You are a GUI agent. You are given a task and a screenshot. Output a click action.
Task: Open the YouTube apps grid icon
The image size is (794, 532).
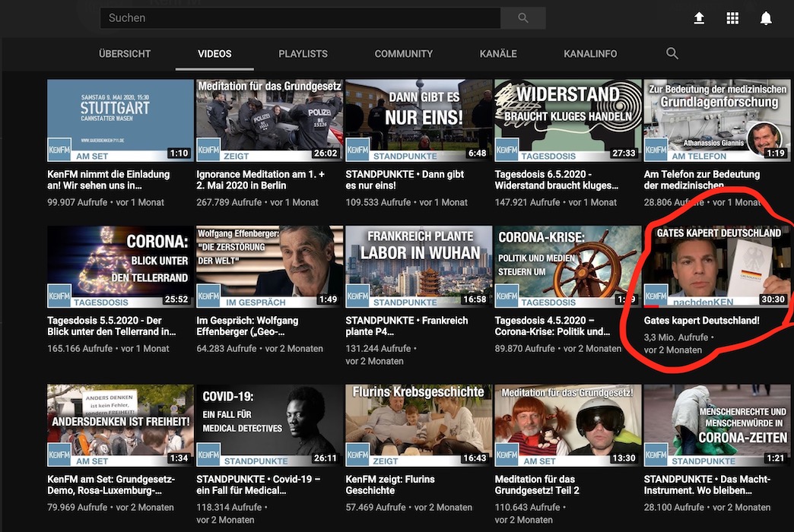(x=732, y=18)
